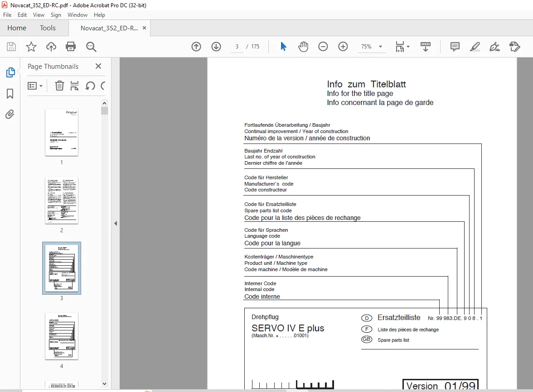This screenshot has width=533, height=392.
Task: Expand the thumbnails options menu dropdown
Action: click(35, 86)
